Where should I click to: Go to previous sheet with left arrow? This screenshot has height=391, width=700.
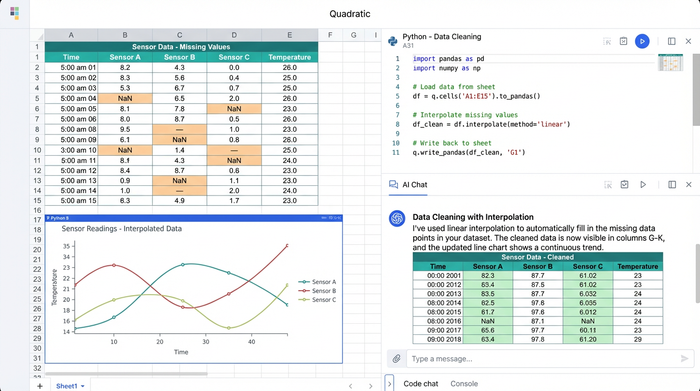click(350, 386)
